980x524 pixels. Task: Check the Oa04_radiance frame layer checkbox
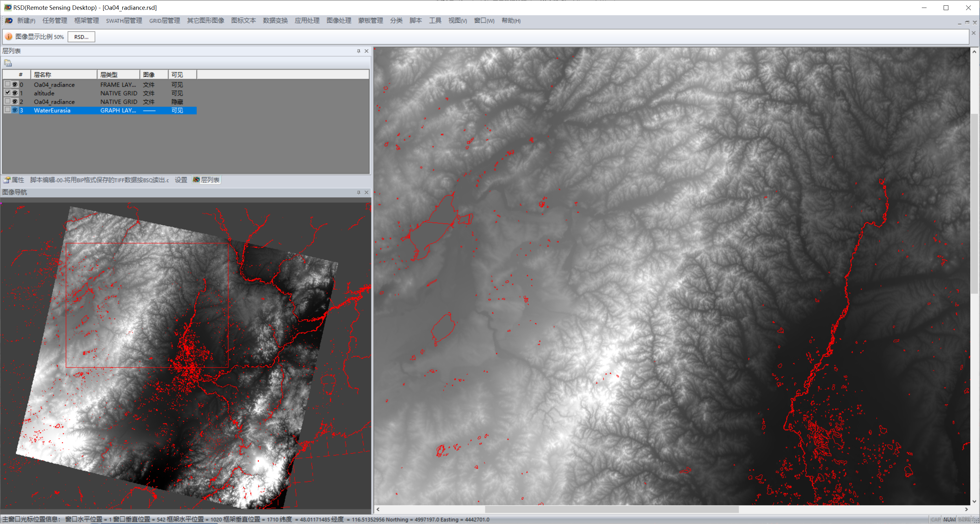7,84
